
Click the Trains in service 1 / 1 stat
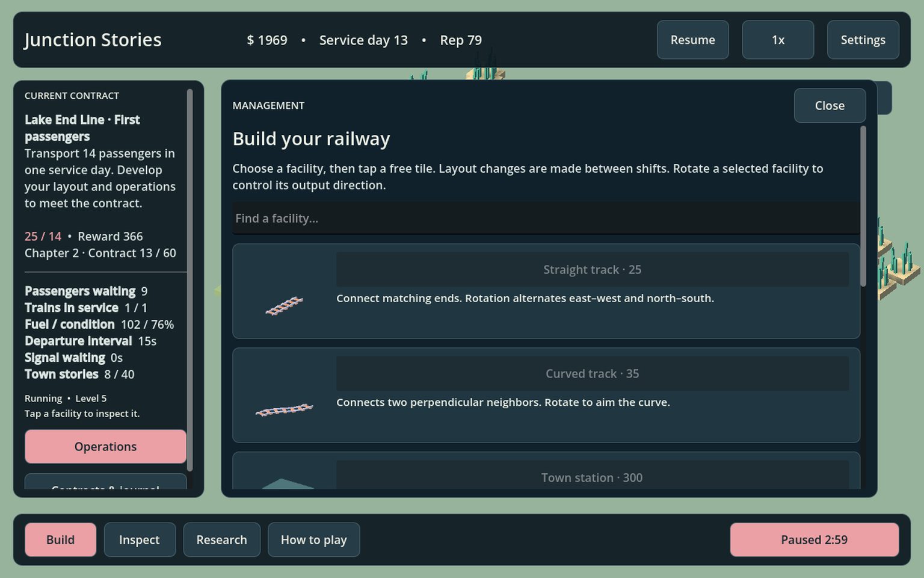click(86, 308)
